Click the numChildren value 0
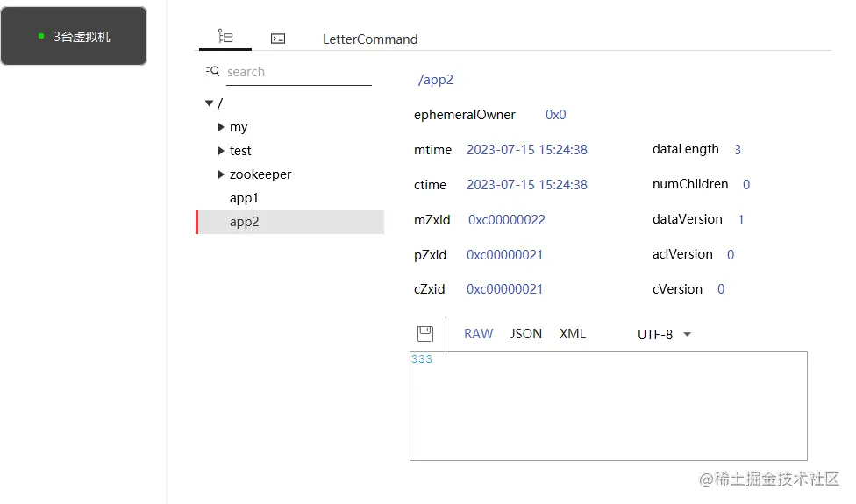The height and width of the screenshot is (504, 856). pyautogui.click(x=746, y=184)
